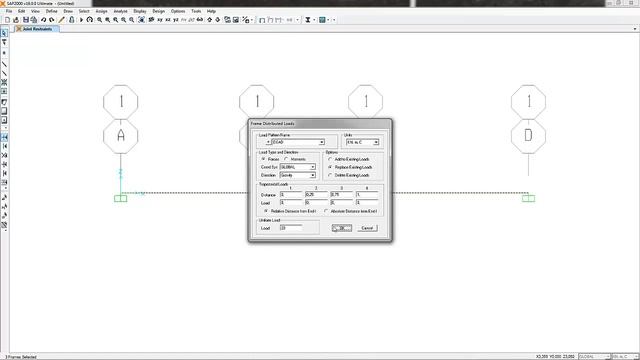Click OK in Frame Distributed Loads
Image resolution: width=640 pixels, height=360 pixels.
(342, 228)
